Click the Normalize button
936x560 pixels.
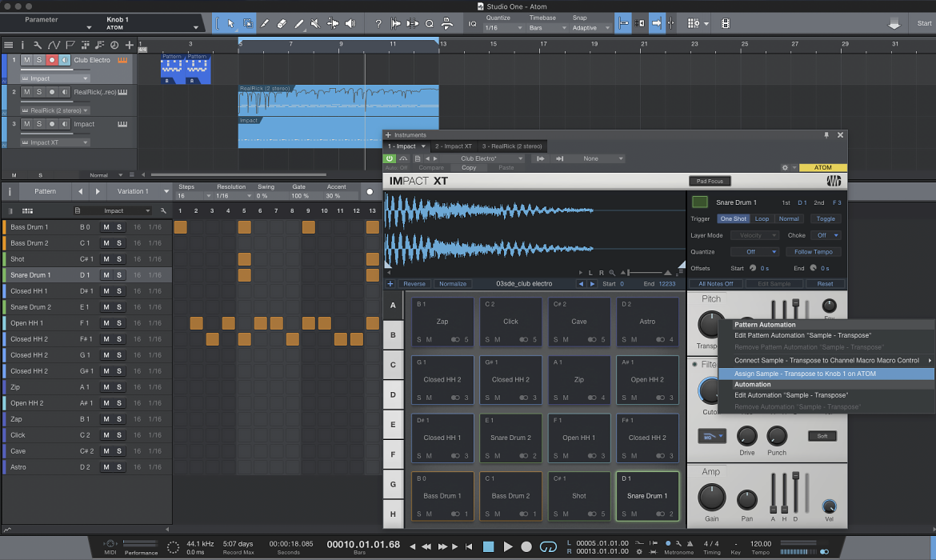click(453, 284)
